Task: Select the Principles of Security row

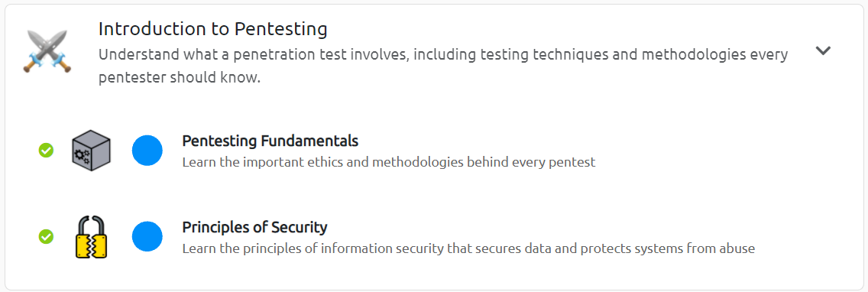Action: pyautogui.click(x=434, y=237)
